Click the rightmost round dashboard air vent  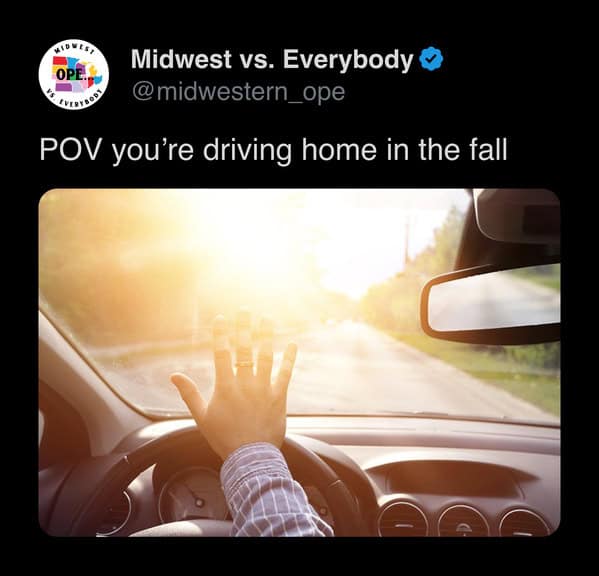point(526,521)
